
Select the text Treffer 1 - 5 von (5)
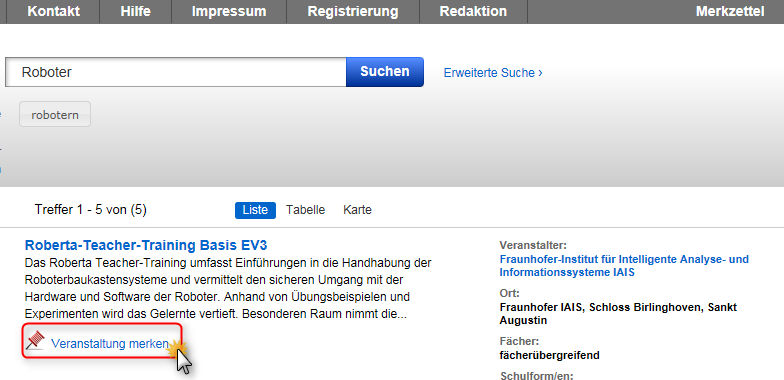(90, 210)
